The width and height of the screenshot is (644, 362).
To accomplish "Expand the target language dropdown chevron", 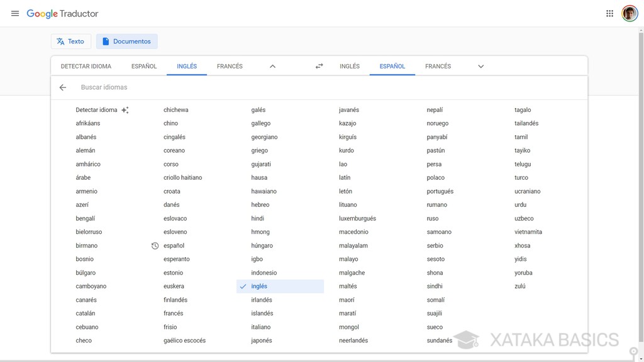I will click(x=480, y=65).
